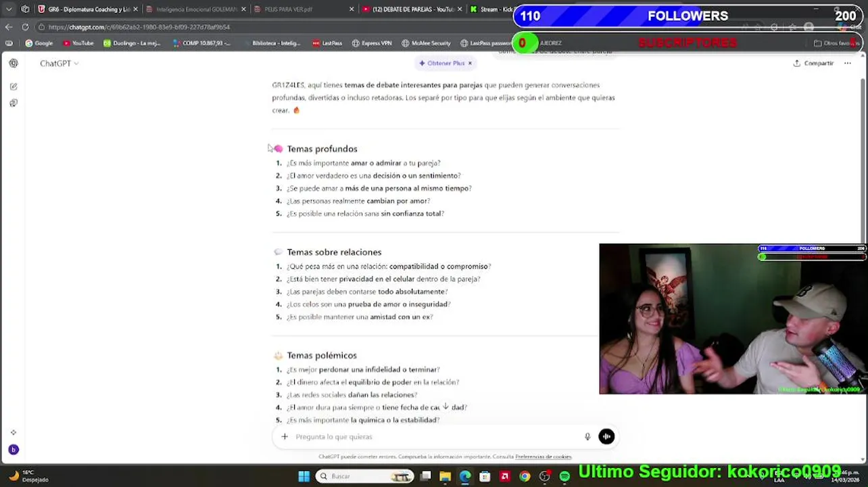Open the McAfee Security bookmark

[x=426, y=43]
